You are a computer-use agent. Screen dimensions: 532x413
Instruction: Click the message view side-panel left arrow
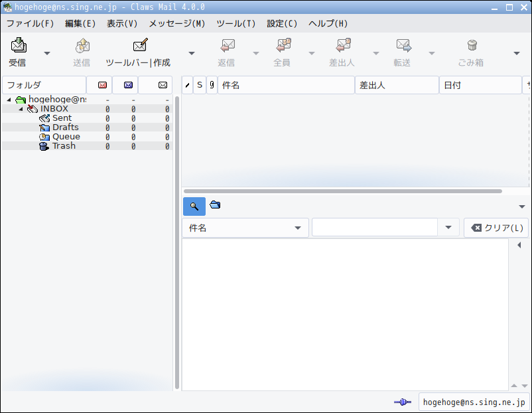pyautogui.click(x=519, y=245)
